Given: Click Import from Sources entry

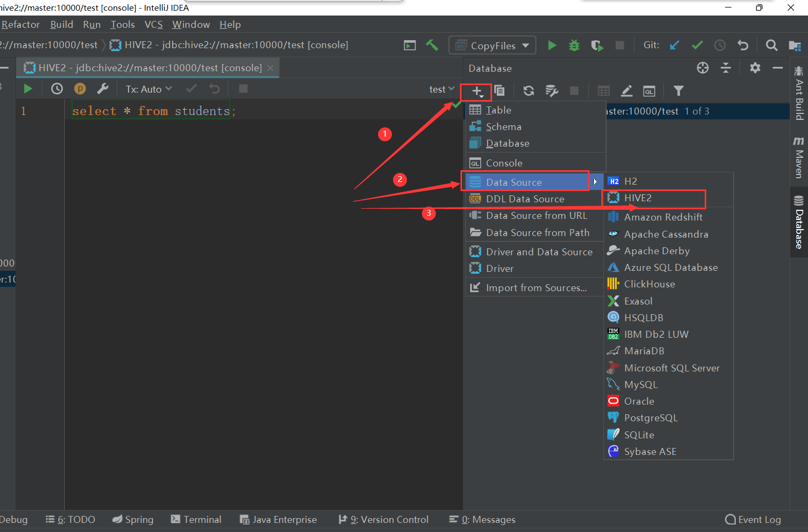Looking at the screenshot, I should (535, 287).
